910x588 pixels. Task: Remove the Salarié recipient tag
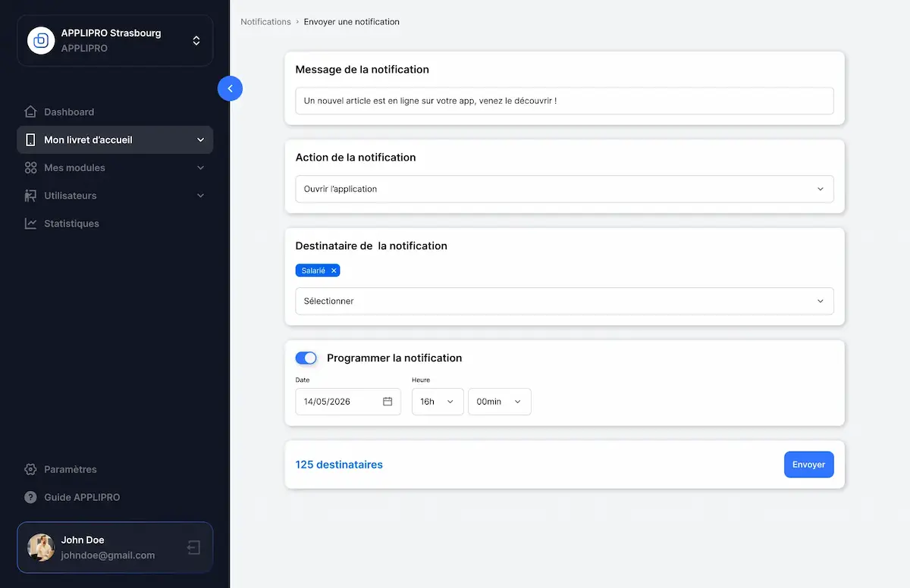click(x=332, y=270)
